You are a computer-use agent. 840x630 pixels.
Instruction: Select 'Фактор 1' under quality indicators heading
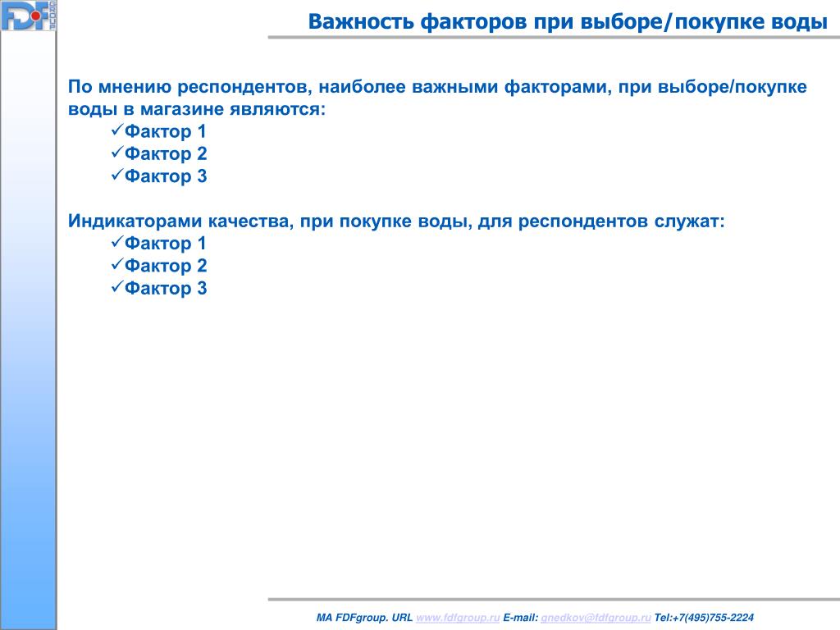pyautogui.click(x=165, y=243)
